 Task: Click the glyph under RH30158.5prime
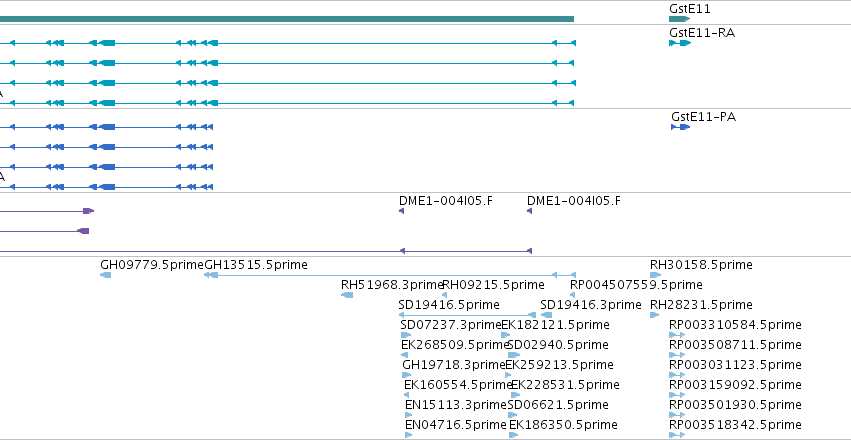pos(656,275)
